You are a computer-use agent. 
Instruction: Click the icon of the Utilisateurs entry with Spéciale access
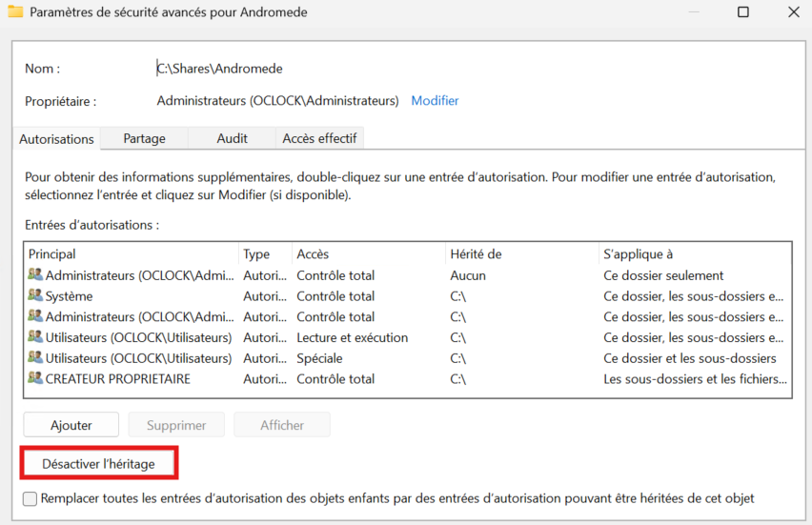[35, 358]
